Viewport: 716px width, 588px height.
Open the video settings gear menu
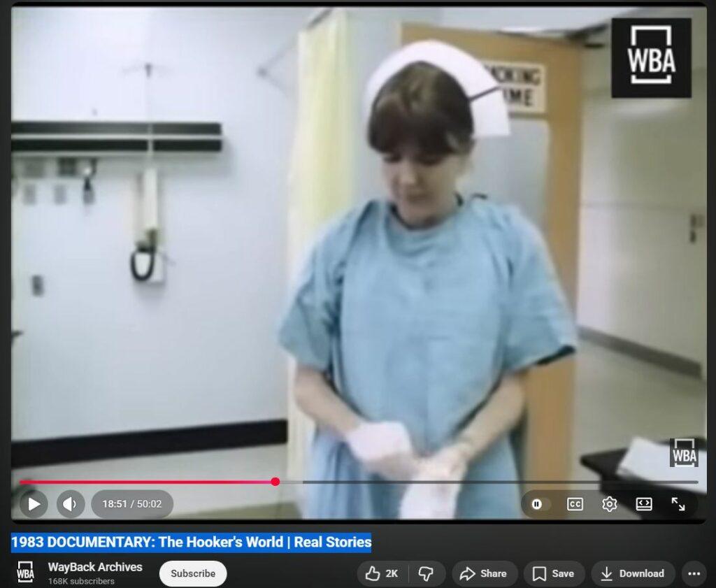(x=609, y=504)
